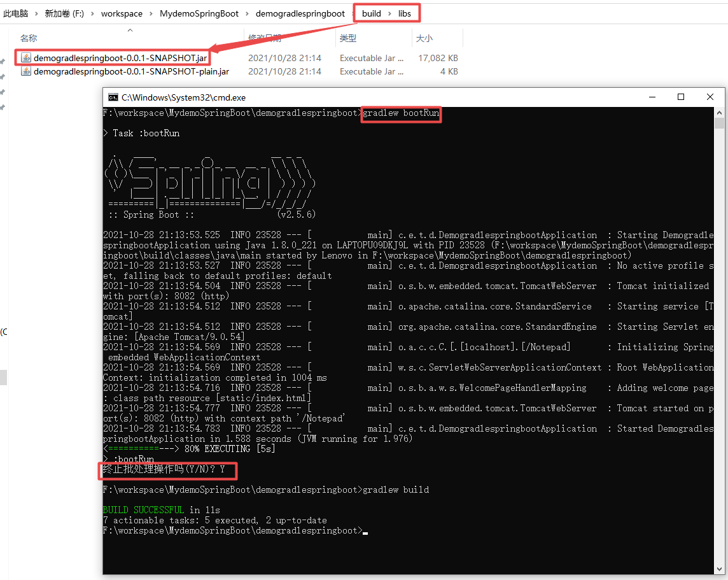
Task: Click the first file's 2021/10/28 21:14 date
Action: [284, 57]
